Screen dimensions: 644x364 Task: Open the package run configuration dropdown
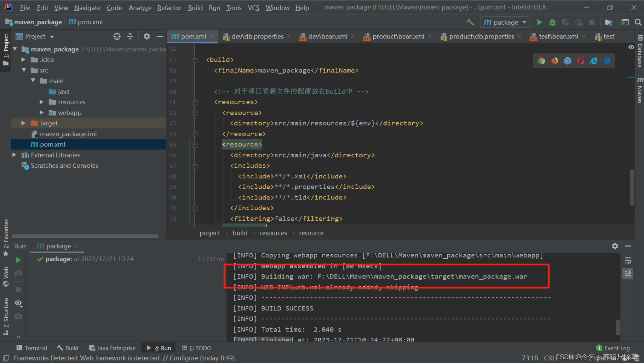pos(505,22)
